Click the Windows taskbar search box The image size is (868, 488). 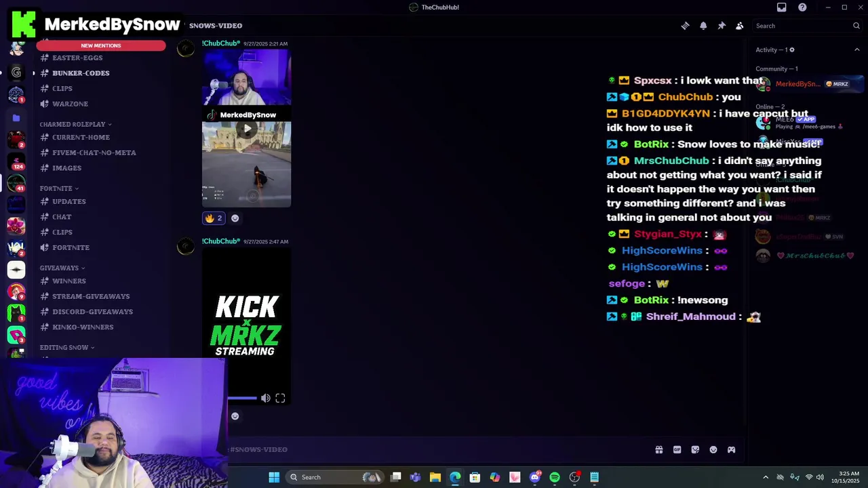335,477
